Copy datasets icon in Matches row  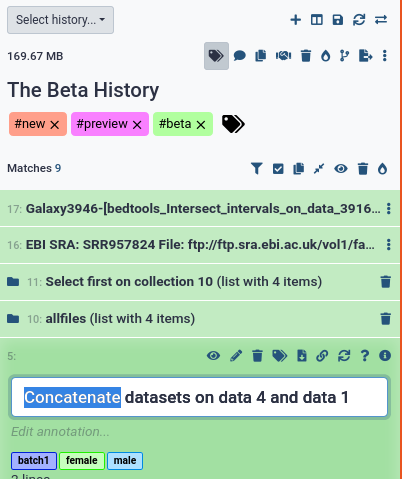pyautogui.click(x=299, y=169)
